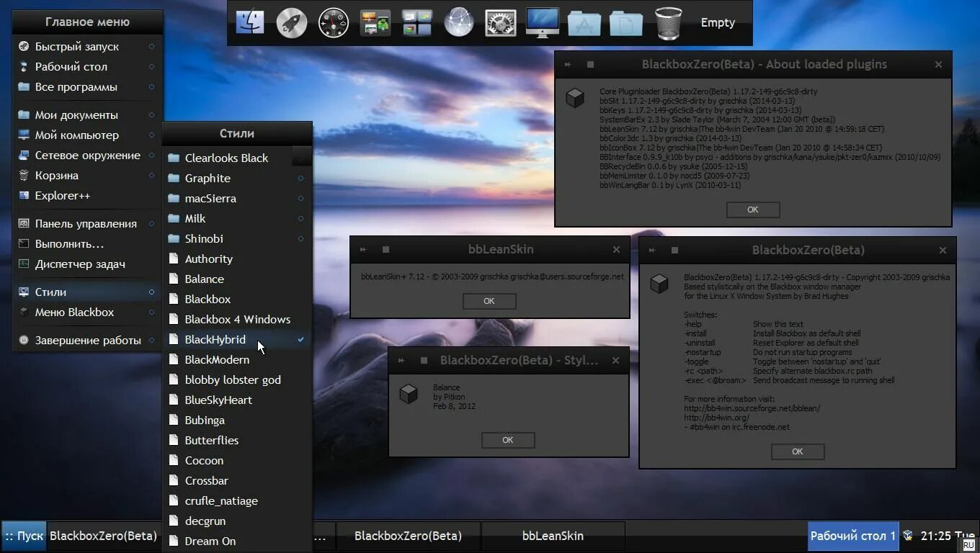980x553 pixels.
Task: Open the Applications folder icon in dock
Action: coord(584,23)
